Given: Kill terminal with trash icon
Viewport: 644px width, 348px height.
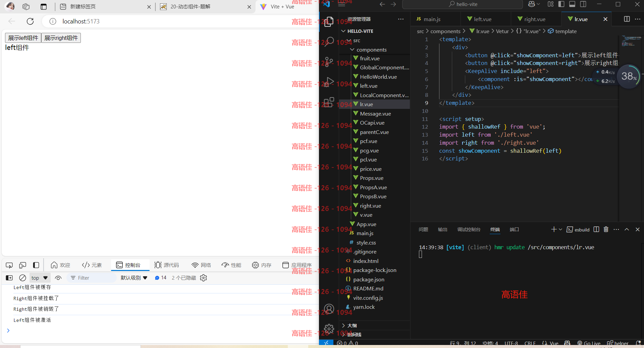Looking at the screenshot, I should pos(606,229).
